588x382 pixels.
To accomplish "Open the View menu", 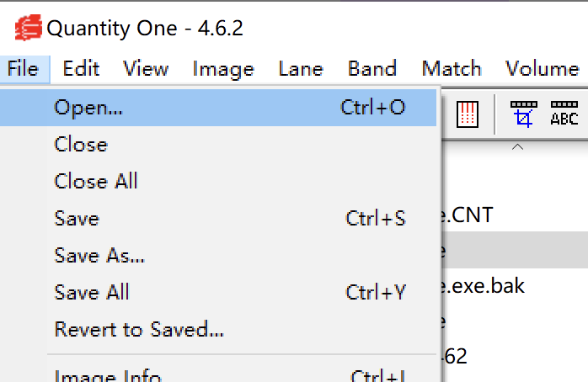I will [x=146, y=69].
